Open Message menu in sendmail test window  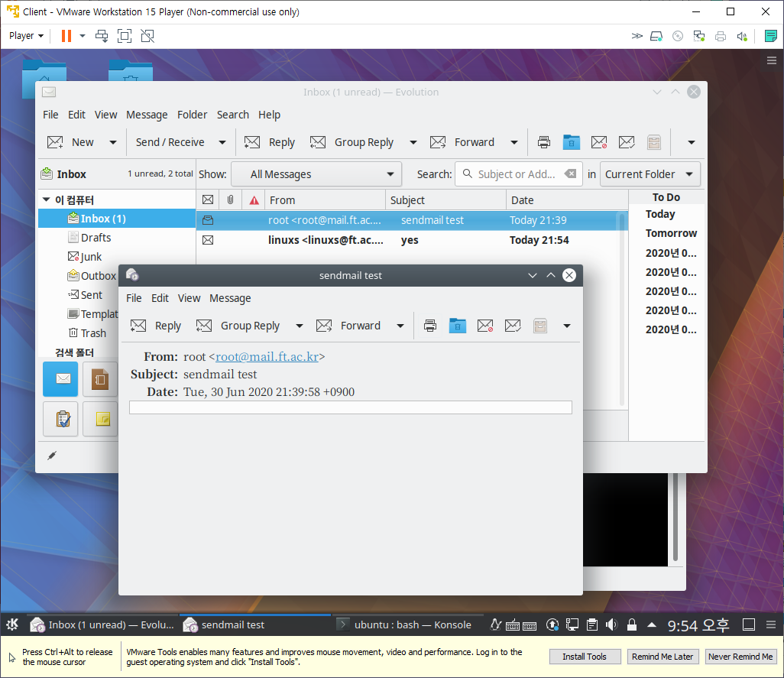[230, 299]
